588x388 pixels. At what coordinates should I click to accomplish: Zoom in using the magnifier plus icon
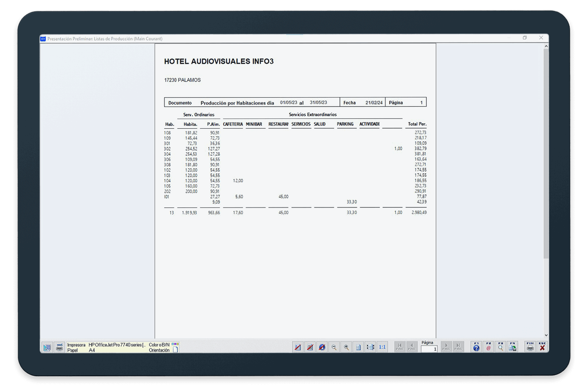346,347
